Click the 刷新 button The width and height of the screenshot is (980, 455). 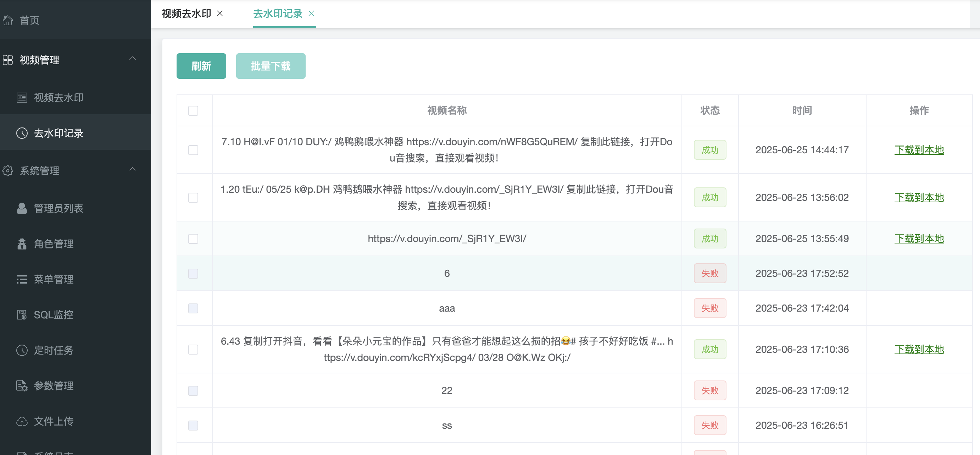(x=201, y=66)
